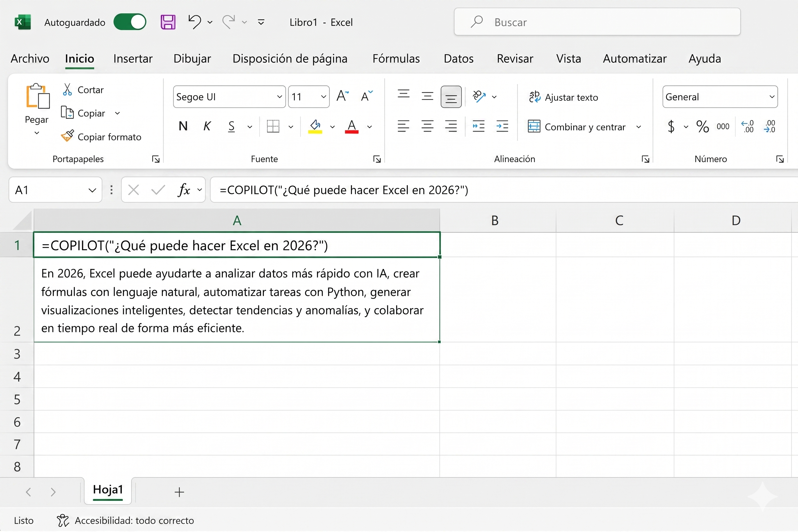Click the Save floppy disk icon
This screenshot has height=532, width=798.
click(168, 22)
